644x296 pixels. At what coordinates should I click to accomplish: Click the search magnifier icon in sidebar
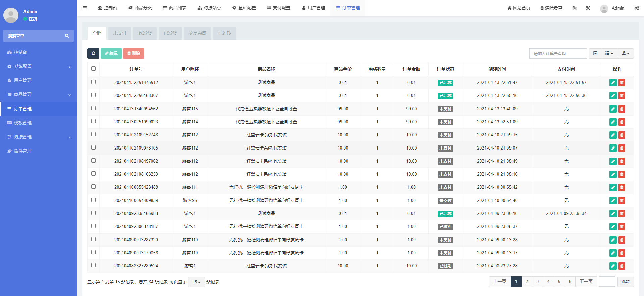pyautogui.click(x=67, y=36)
